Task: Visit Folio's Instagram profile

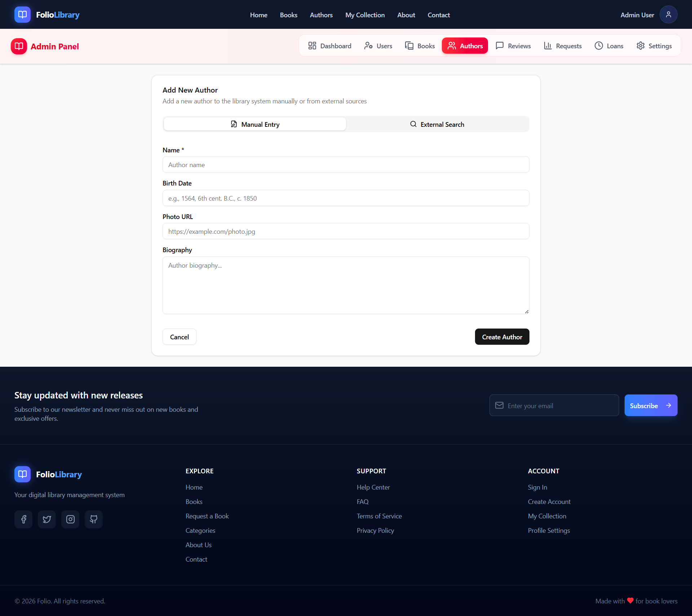Action: [x=70, y=519]
